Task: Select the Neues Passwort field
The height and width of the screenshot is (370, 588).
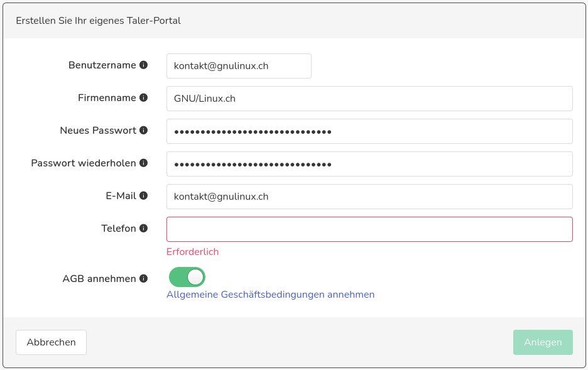Action: [369, 131]
